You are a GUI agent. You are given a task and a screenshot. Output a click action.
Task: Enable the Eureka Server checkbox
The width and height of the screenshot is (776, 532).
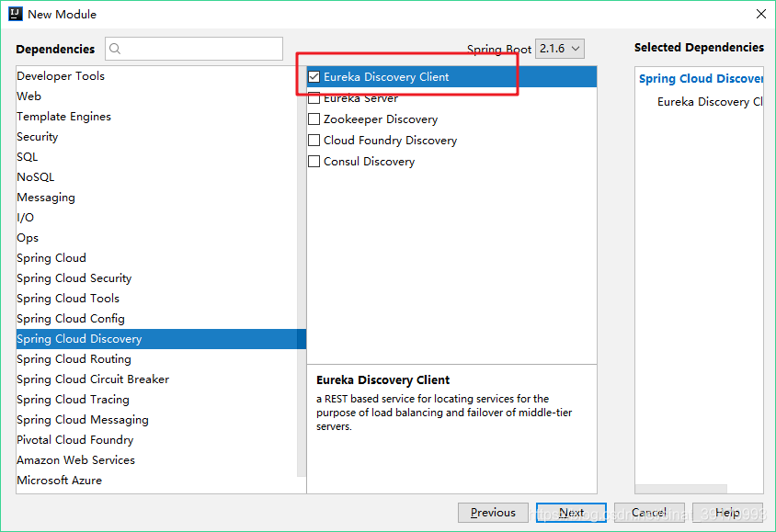click(x=314, y=98)
